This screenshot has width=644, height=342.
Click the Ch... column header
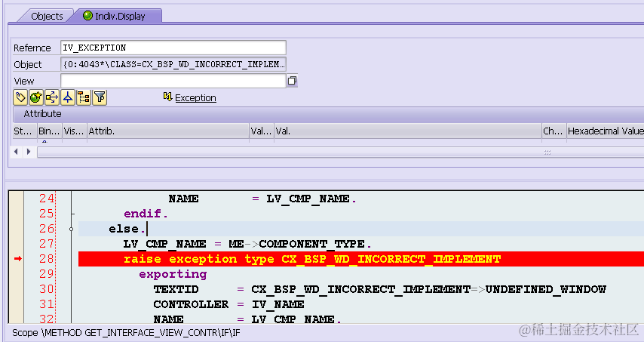pos(554,131)
